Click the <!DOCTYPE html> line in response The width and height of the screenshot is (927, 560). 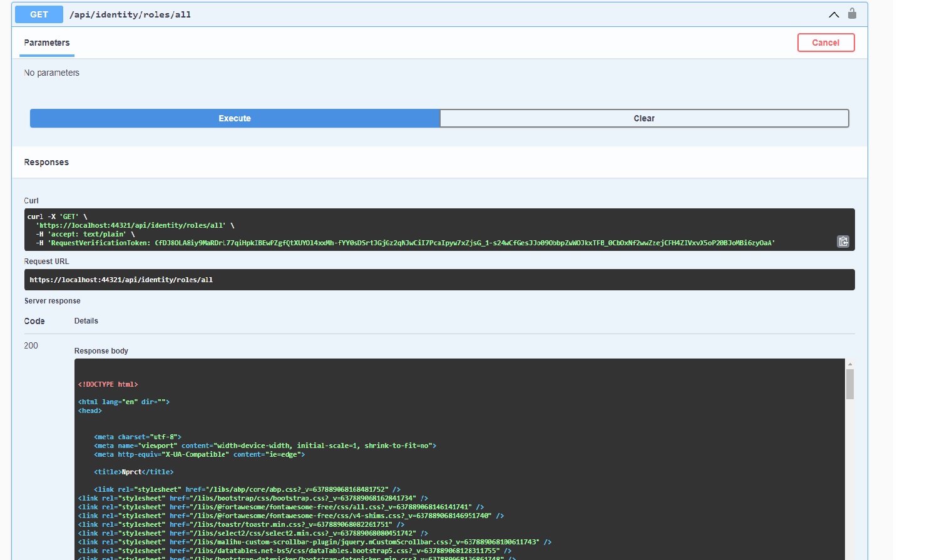tap(108, 384)
